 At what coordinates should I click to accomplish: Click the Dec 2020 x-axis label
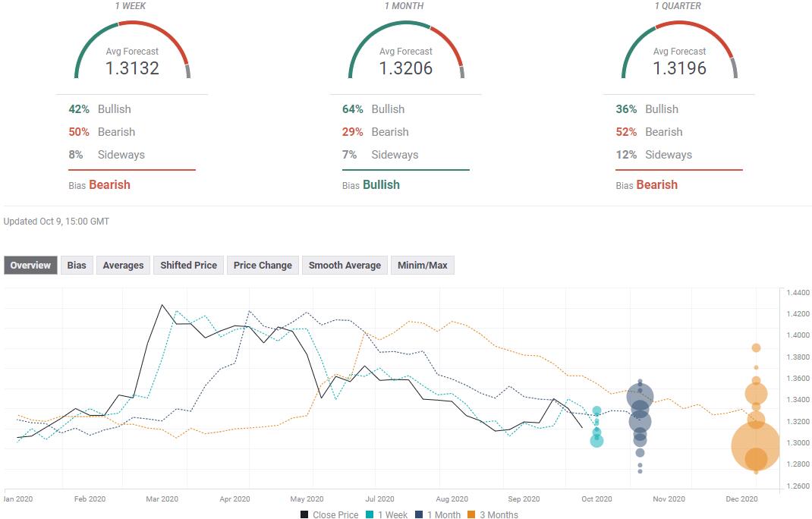tap(741, 499)
